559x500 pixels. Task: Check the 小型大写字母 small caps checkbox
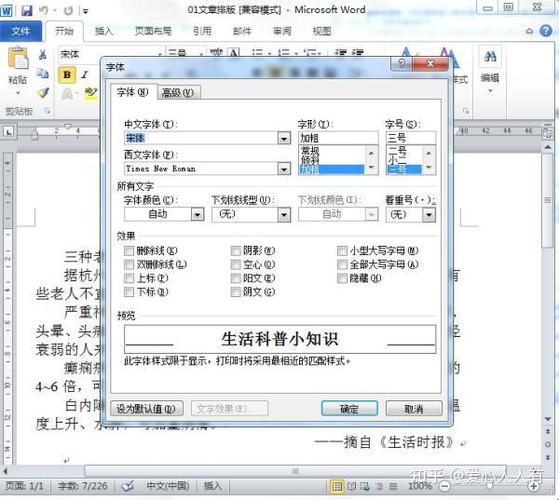click(x=342, y=251)
